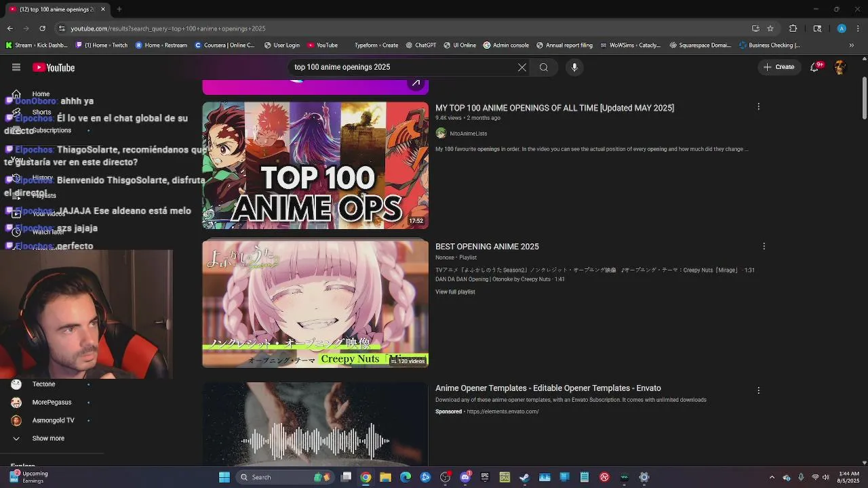Image resolution: width=868 pixels, height=488 pixels.
Task: Open Chrome profile icon in toolbar
Action: tap(842, 28)
